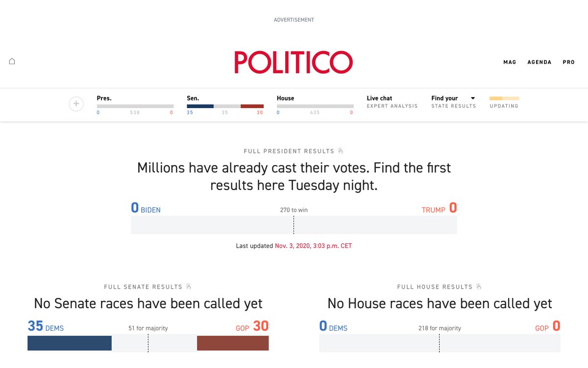The width and height of the screenshot is (588, 368).
Task: Click the blue Dems Senate bar segment
Action: 70,343
